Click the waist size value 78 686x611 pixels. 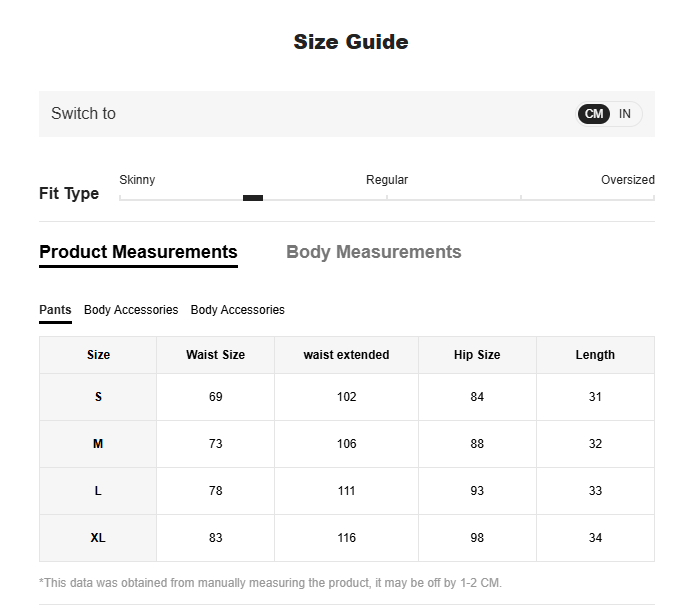pyautogui.click(x=215, y=491)
